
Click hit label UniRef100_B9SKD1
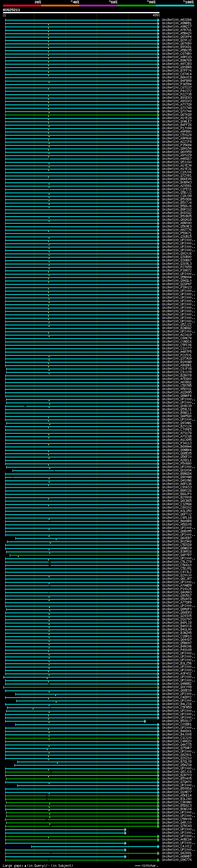point(177,47)
